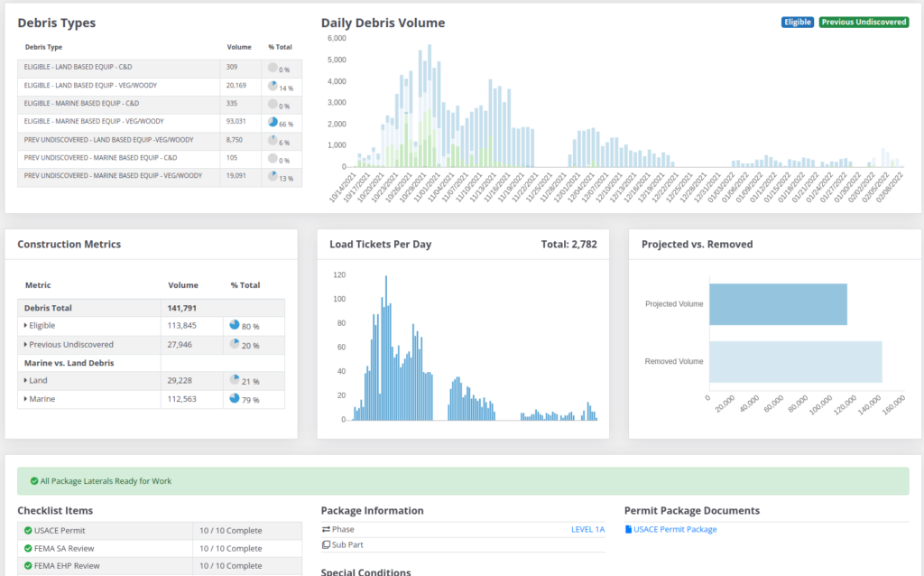Expand the Land debris row
The height and width of the screenshot is (576, 924).
tap(25, 380)
